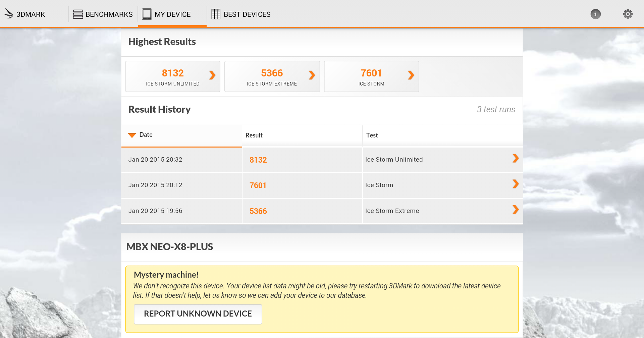The height and width of the screenshot is (338, 644).
Task: Select the Jan 20 2015 20:12 row
Action: click(x=322, y=185)
